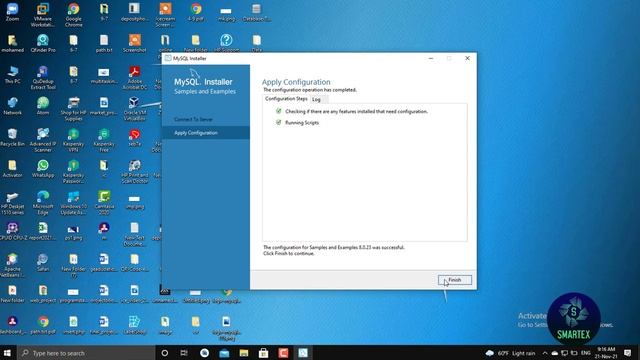
Task: Open Cortana from the taskbar
Action: click(165, 353)
